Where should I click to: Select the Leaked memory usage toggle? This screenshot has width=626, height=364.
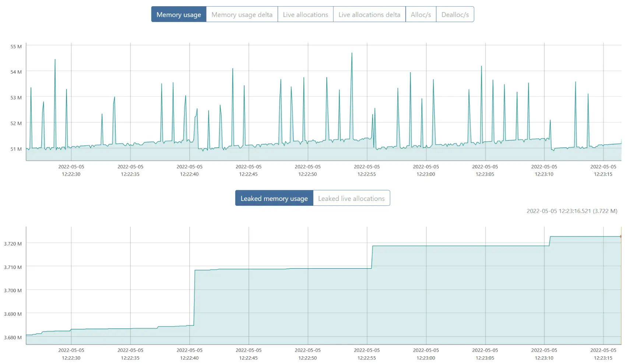click(274, 198)
